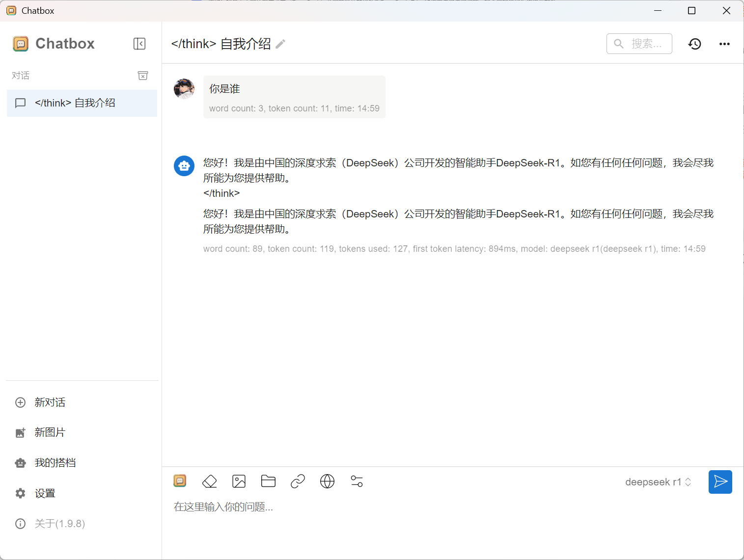The width and height of the screenshot is (744, 560).
Task: Click the clear conversations archive icon
Action: (143, 76)
